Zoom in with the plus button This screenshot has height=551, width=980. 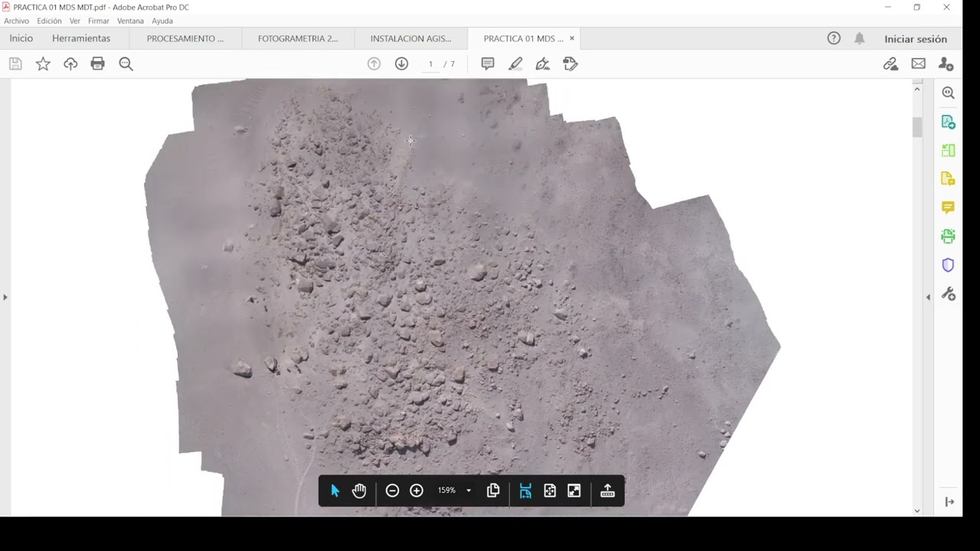click(x=416, y=491)
